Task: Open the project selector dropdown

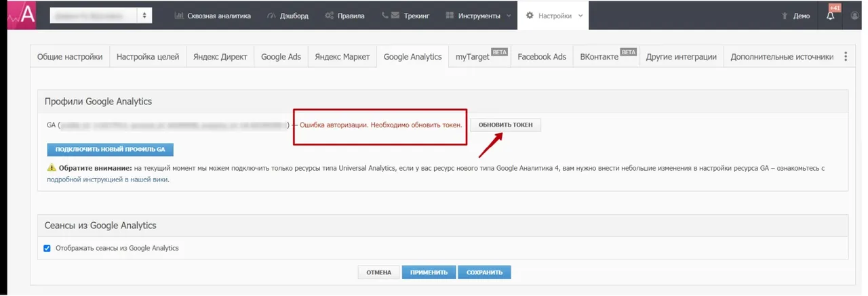Action: [x=101, y=16]
